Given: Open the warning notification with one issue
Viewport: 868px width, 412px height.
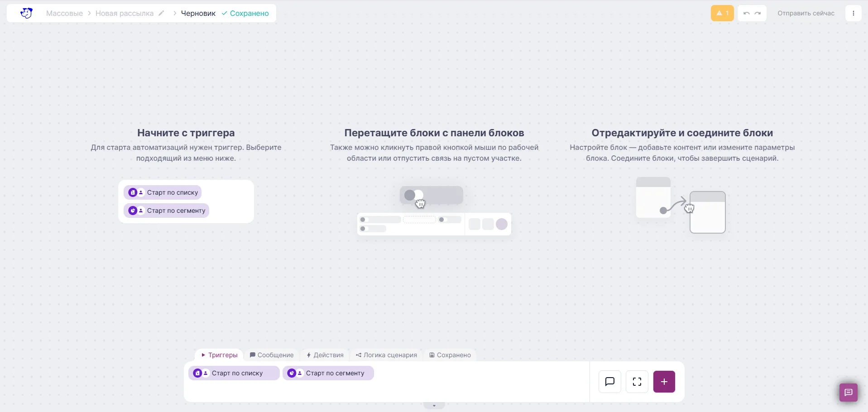Looking at the screenshot, I should 722,13.
